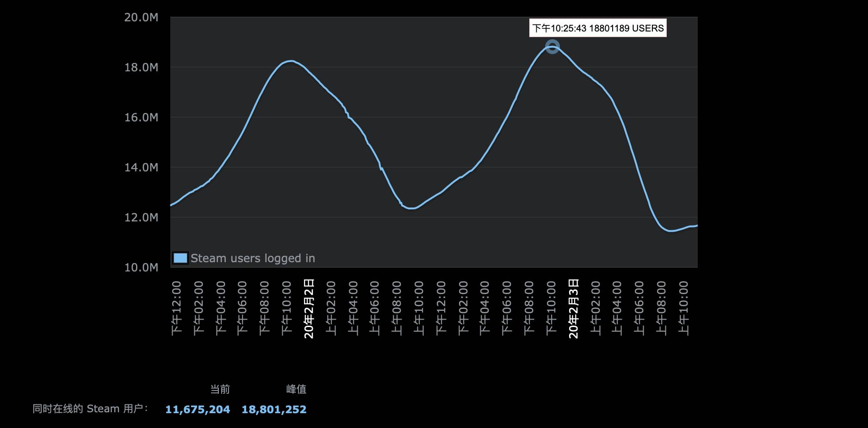The height and width of the screenshot is (428, 868).
Task: Click the tooltip showing 18801189 USERS
Action: pos(598,28)
